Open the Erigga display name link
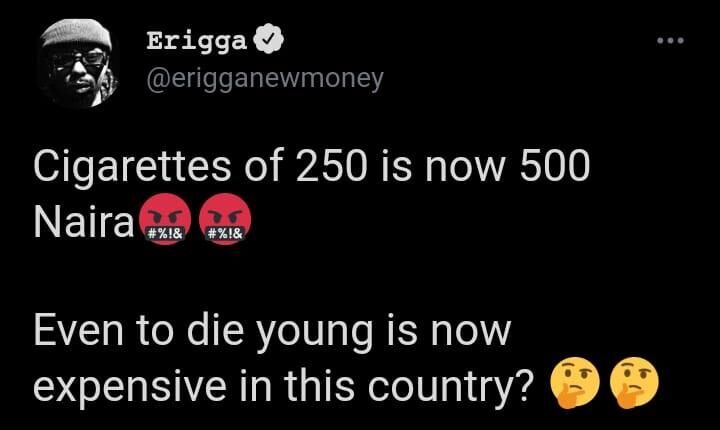Viewport: 720px width, 430px height. point(197,41)
